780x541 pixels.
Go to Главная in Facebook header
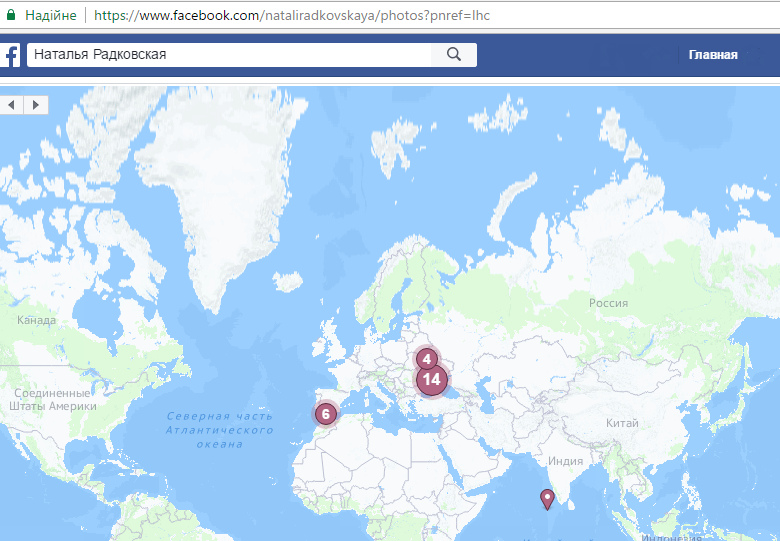[713, 55]
